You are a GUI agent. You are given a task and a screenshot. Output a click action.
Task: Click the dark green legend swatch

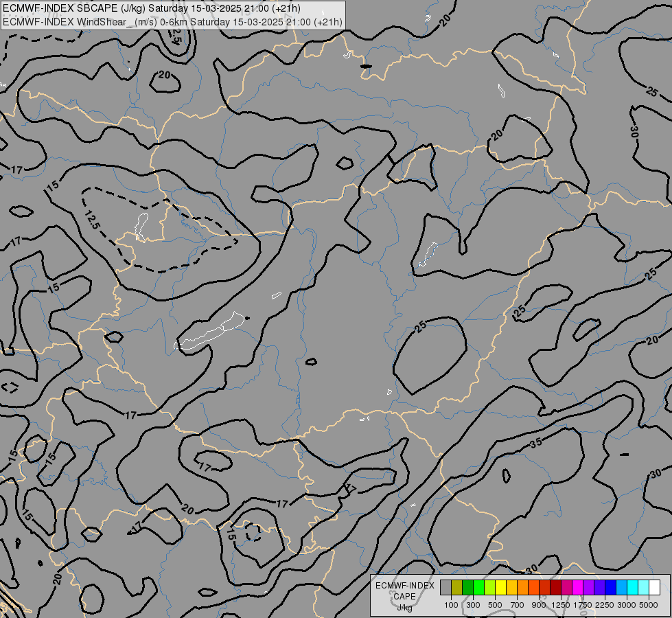pyautogui.click(x=467, y=587)
